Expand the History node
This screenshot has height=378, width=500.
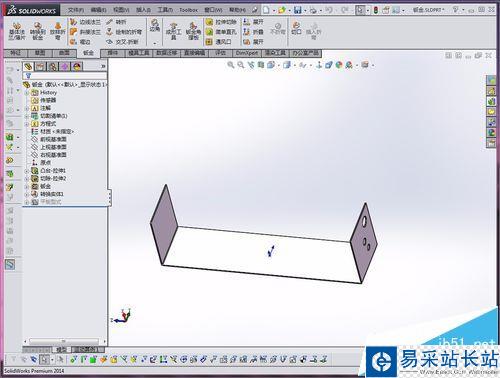tap(27, 93)
